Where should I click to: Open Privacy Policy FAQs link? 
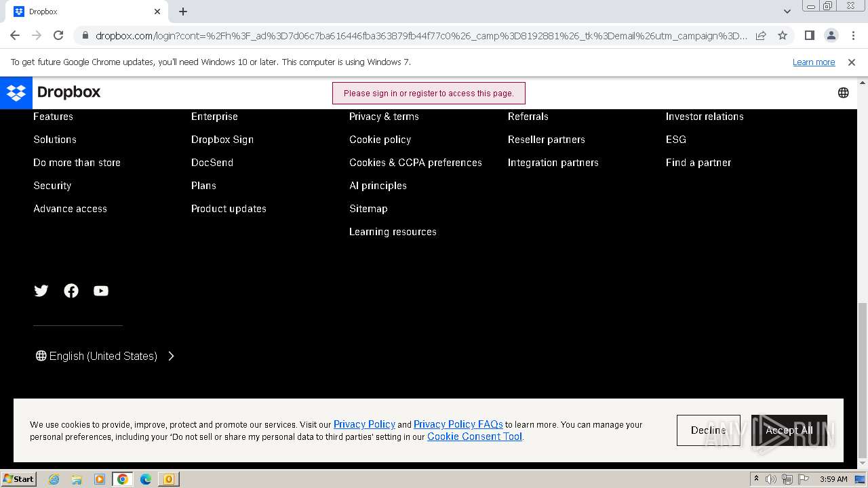[x=458, y=424]
